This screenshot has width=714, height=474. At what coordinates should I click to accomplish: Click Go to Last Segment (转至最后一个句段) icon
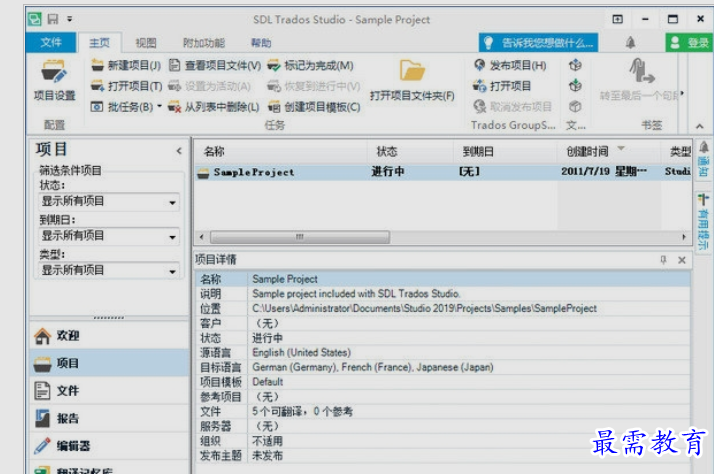[x=641, y=71]
